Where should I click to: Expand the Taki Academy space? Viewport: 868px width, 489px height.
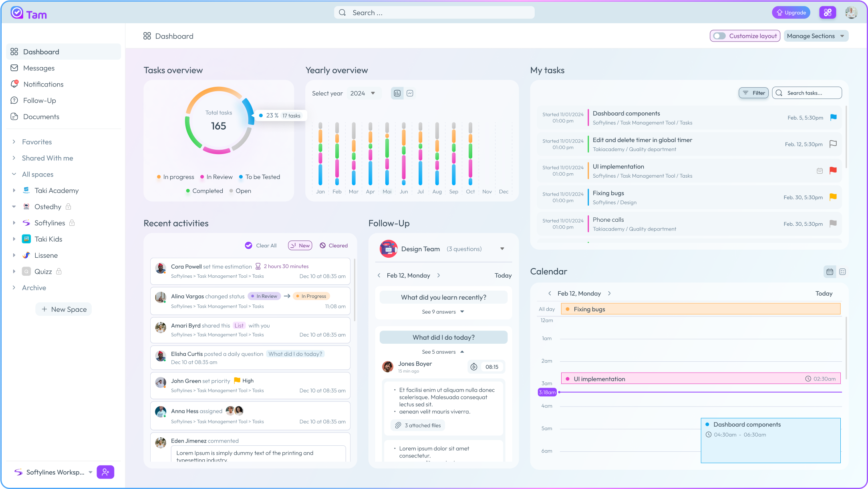coord(14,190)
